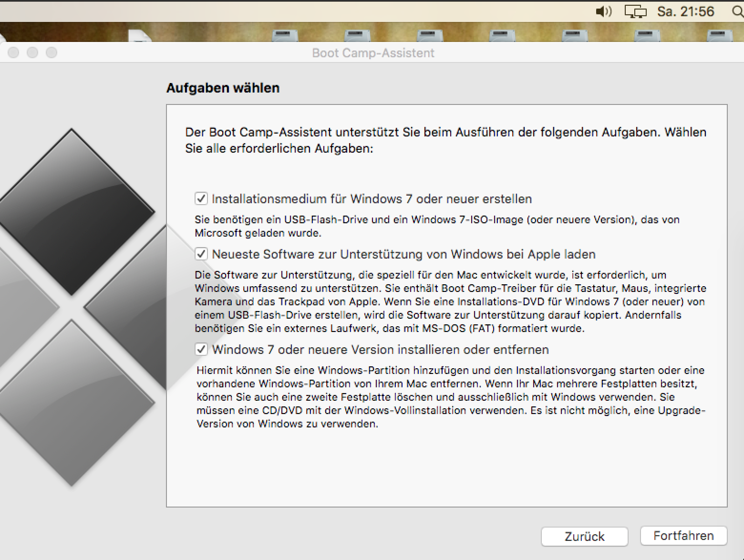
Task: Disable 'Windows 7 oder neuere Version installieren' checkbox
Action: pos(201,349)
